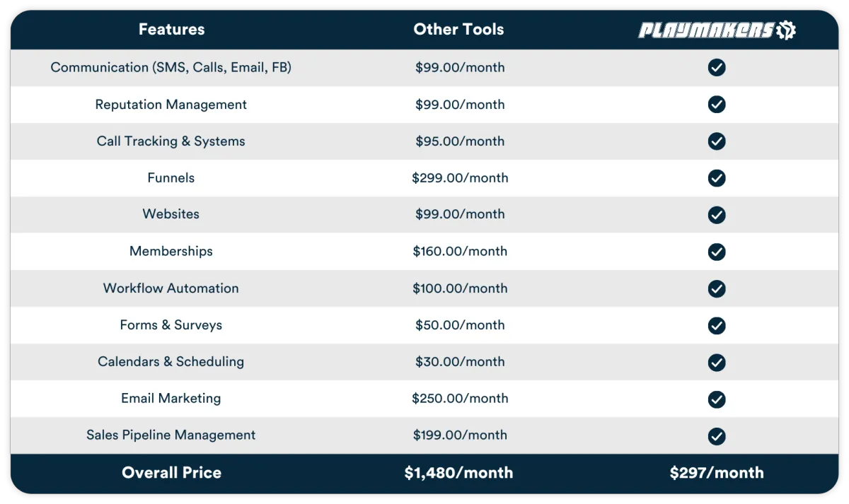Click the Call Tracking & Systems checkmark

tap(717, 141)
